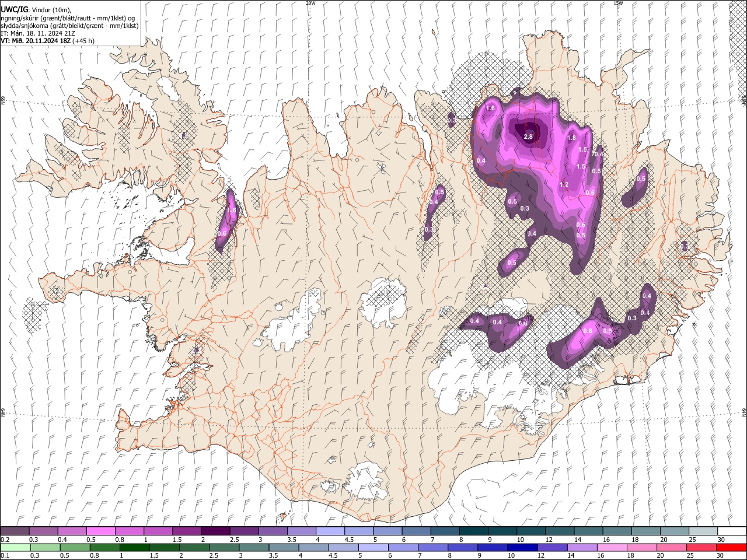The width and height of the screenshot is (747, 560).
Task: Pick the upper legend light lavender 4–4.5 swatch
Action: pyautogui.click(x=330, y=531)
